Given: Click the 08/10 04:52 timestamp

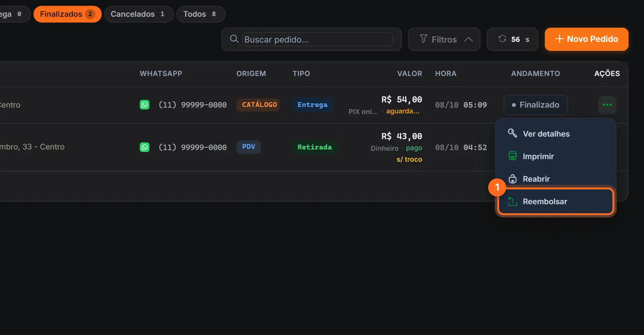Looking at the screenshot, I should click(461, 147).
